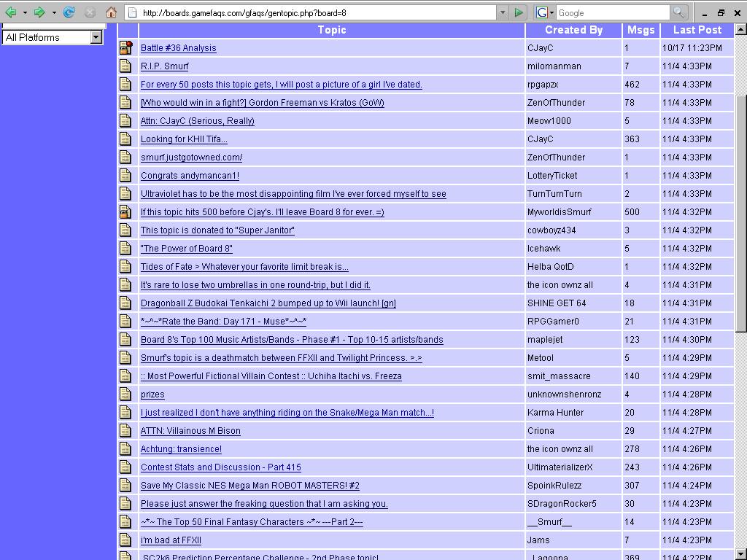Expand the address bar URL history dropdown
The width and height of the screenshot is (747, 560).
click(x=502, y=12)
